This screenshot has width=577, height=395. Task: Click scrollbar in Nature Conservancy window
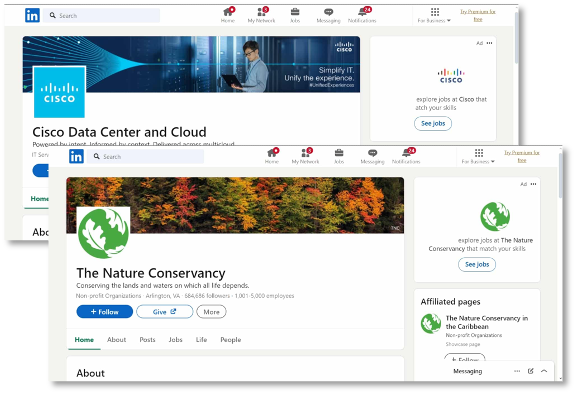(x=560, y=175)
